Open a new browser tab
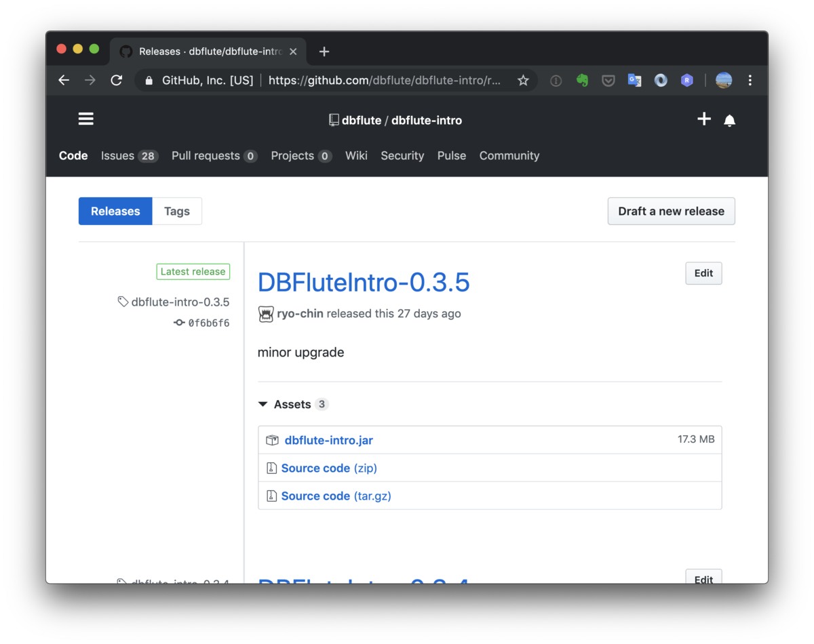This screenshot has width=814, height=644. [x=324, y=52]
